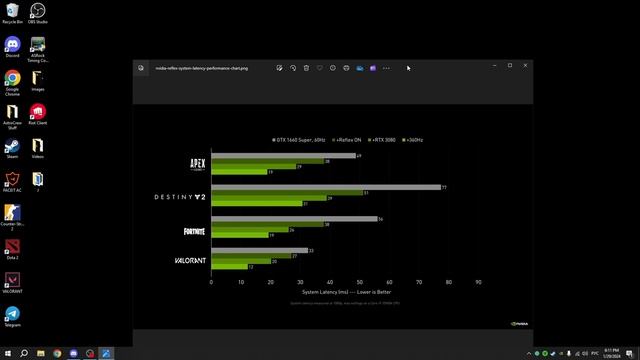
Task: Click the volume speaker tray icon
Action: pos(585,353)
